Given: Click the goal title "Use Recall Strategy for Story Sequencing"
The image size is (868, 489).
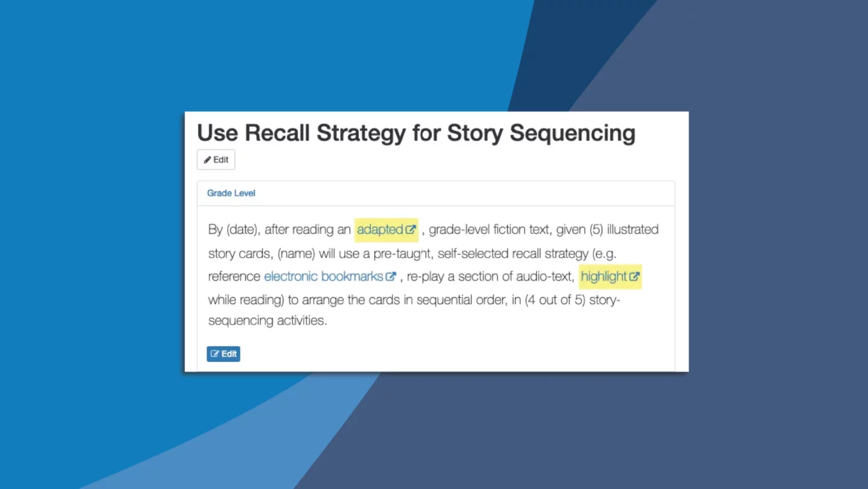Looking at the screenshot, I should (415, 132).
